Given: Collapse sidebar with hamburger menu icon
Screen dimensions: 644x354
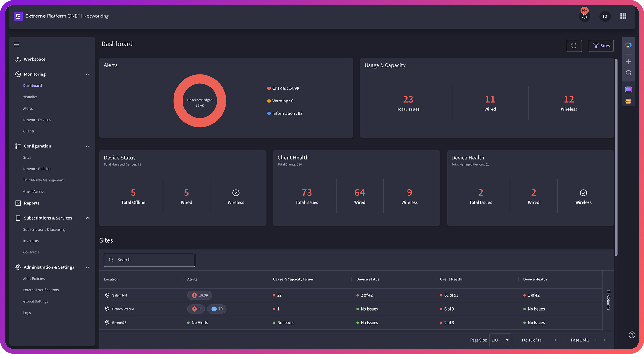Looking at the screenshot, I should click(17, 44).
